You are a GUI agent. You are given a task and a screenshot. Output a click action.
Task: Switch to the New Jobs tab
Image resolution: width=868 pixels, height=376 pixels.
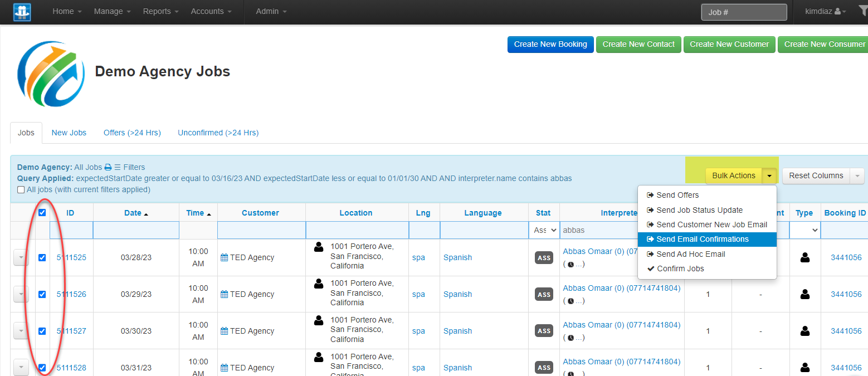tap(69, 133)
